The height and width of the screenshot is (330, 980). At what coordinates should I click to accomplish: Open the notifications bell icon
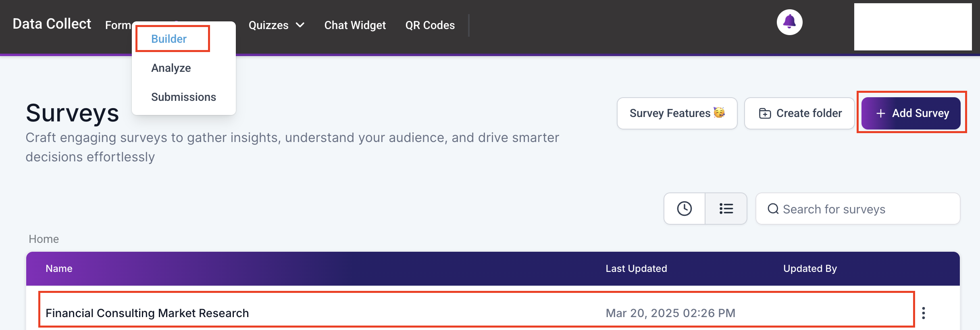coord(789,22)
